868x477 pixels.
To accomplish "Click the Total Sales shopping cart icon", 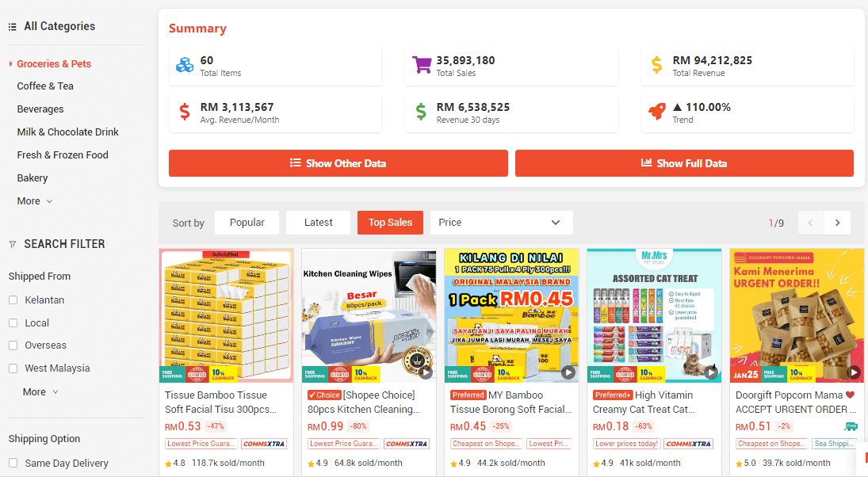I will [421, 65].
